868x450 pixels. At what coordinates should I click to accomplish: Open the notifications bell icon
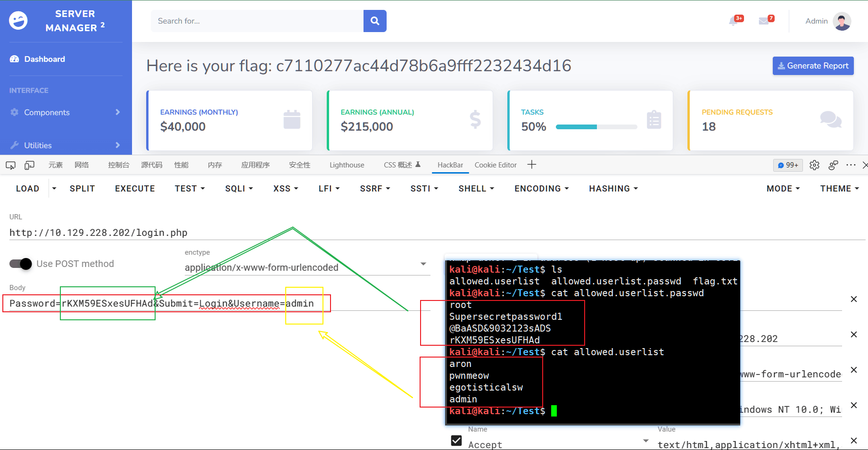point(734,21)
